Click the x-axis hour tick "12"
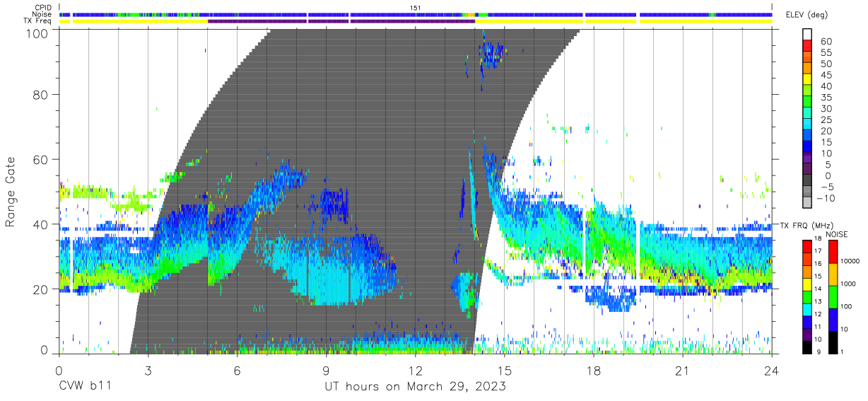 (415, 371)
